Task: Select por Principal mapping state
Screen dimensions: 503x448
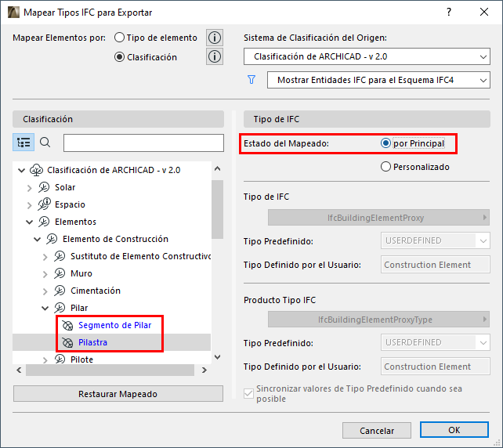Action: pyautogui.click(x=385, y=143)
